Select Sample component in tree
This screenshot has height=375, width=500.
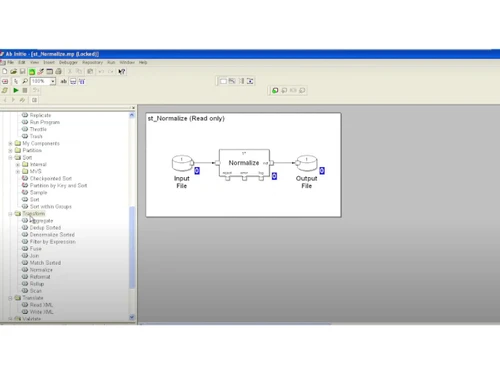point(38,193)
